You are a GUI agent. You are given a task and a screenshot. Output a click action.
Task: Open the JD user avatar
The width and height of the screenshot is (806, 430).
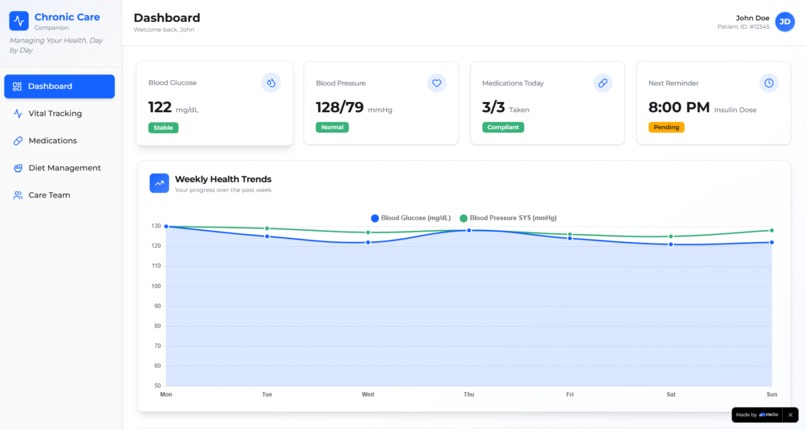(785, 22)
